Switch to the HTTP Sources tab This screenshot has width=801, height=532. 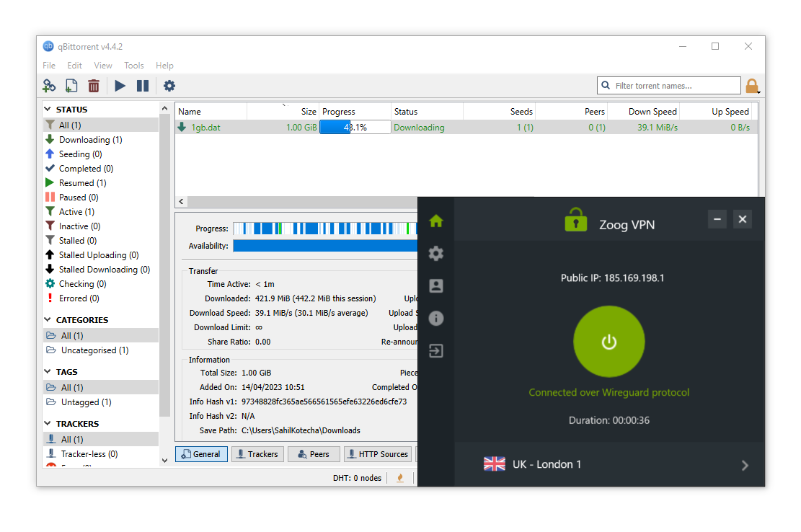coord(379,454)
